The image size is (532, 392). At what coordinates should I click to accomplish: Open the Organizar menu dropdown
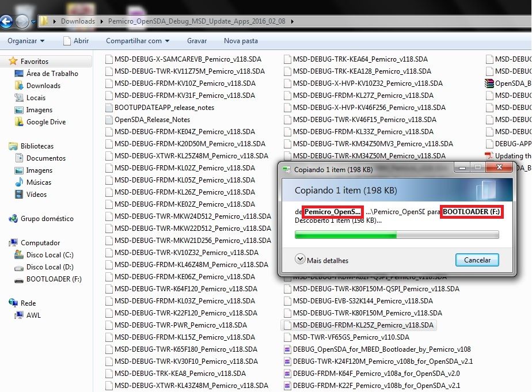(x=26, y=41)
